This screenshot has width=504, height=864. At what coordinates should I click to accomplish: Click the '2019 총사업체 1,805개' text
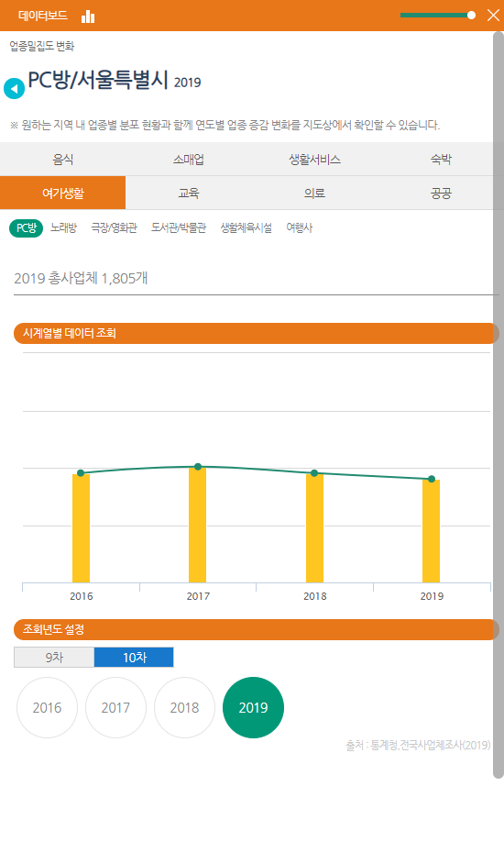coord(81,278)
